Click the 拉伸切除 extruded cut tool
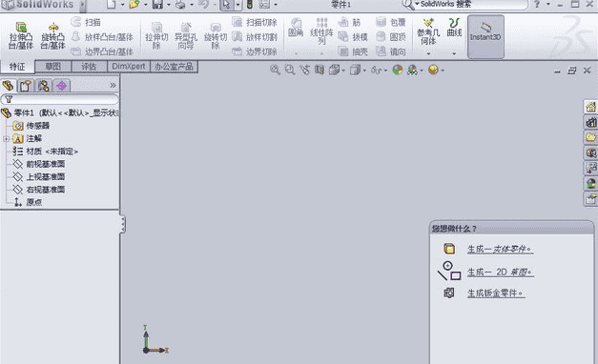Image resolution: width=598 pixels, height=364 pixels. [x=156, y=36]
